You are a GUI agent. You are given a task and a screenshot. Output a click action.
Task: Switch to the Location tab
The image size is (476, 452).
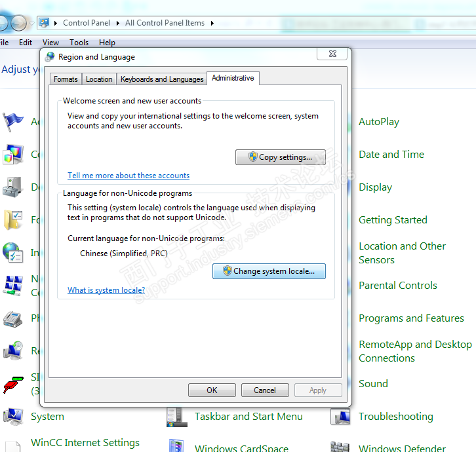[x=99, y=79]
